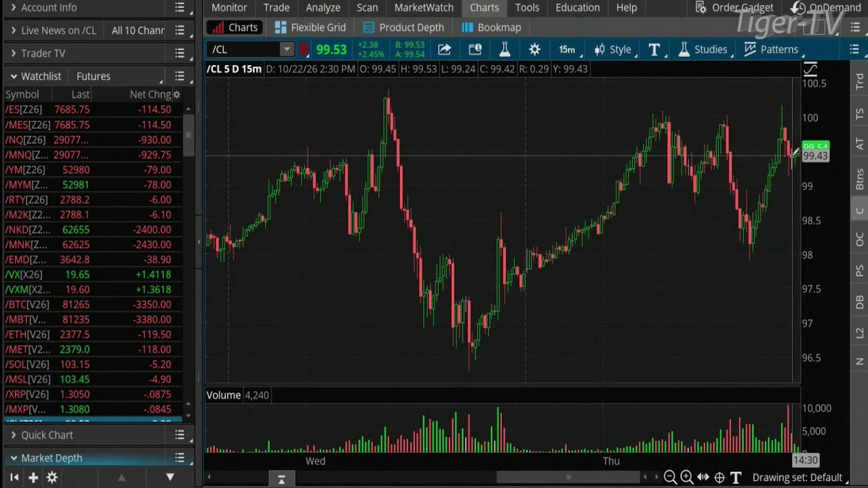Open chart settings gear icon

pos(534,49)
